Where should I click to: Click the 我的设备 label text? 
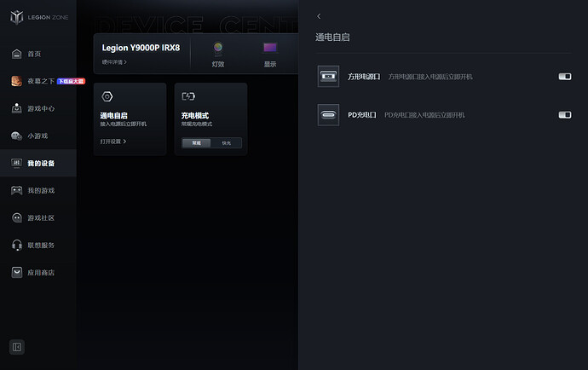tap(41, 163)
